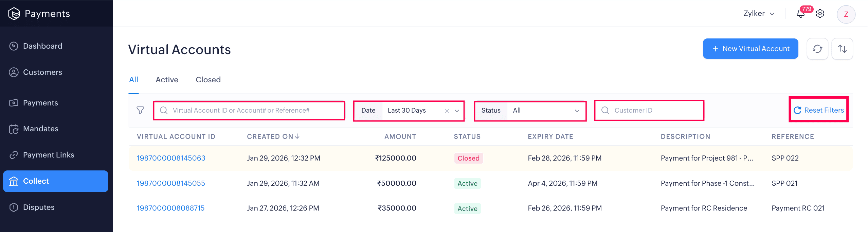Open virtual account 1987000008145063
868x232 pixels.
171,158
